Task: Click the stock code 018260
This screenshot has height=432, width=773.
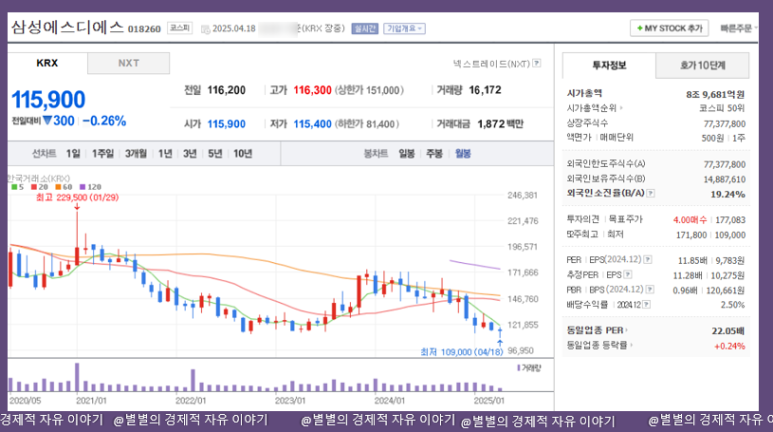Action: (x=144, y=29)
